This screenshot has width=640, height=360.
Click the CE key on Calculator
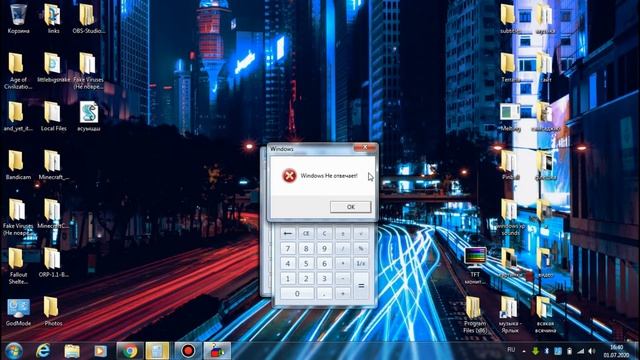pyautogui.click(x=306, y=233)
